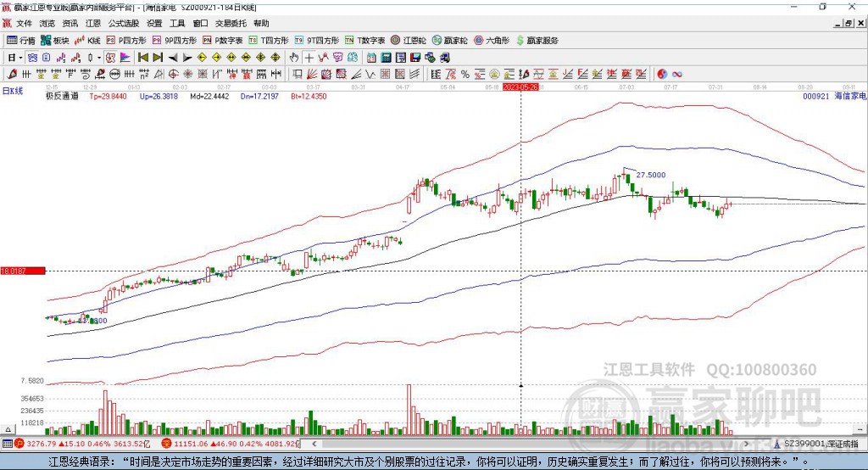
Task: Select the hand pan tool
Action: (x=293, y=58)
